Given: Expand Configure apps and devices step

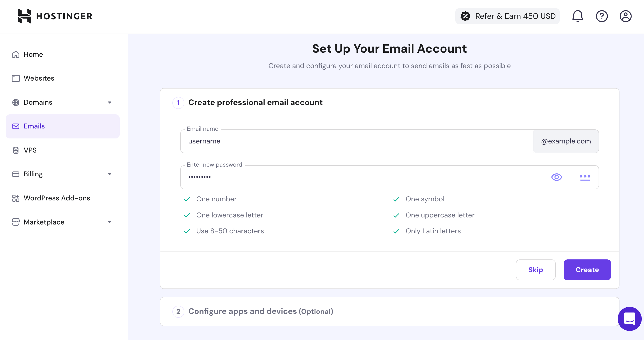Looking at the screenshot, I should 260,312.
